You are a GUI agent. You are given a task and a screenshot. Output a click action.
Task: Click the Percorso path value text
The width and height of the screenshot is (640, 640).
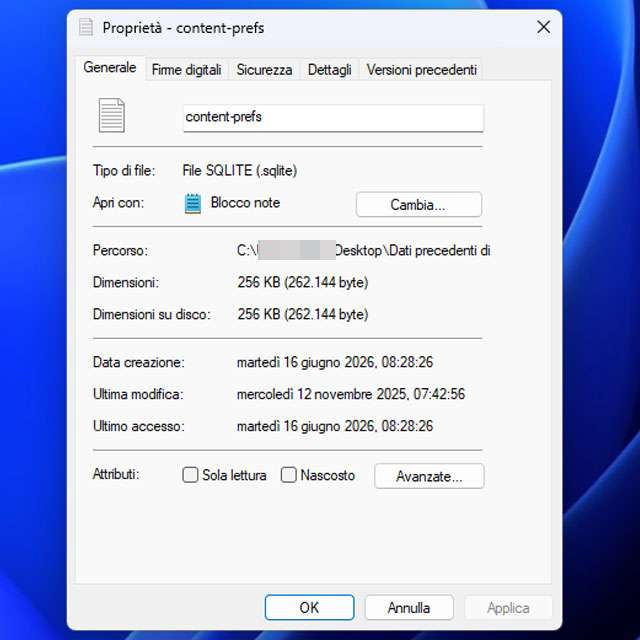tap(364, 250)
